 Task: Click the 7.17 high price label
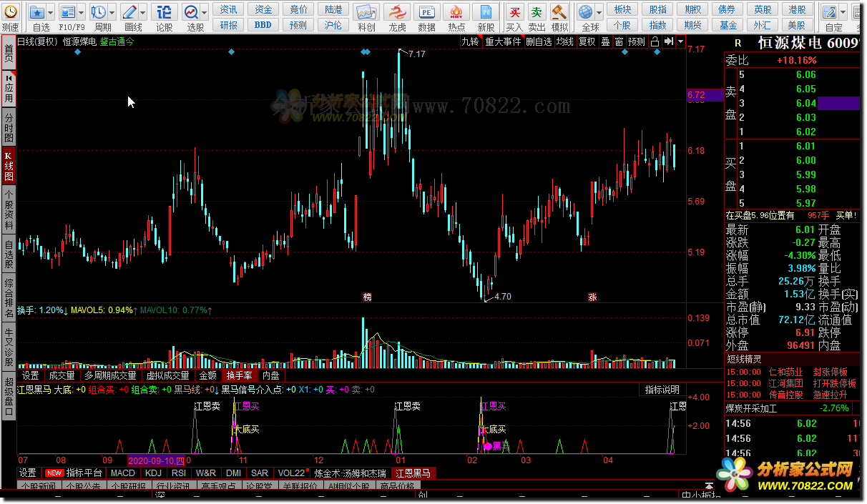point(417,54)
